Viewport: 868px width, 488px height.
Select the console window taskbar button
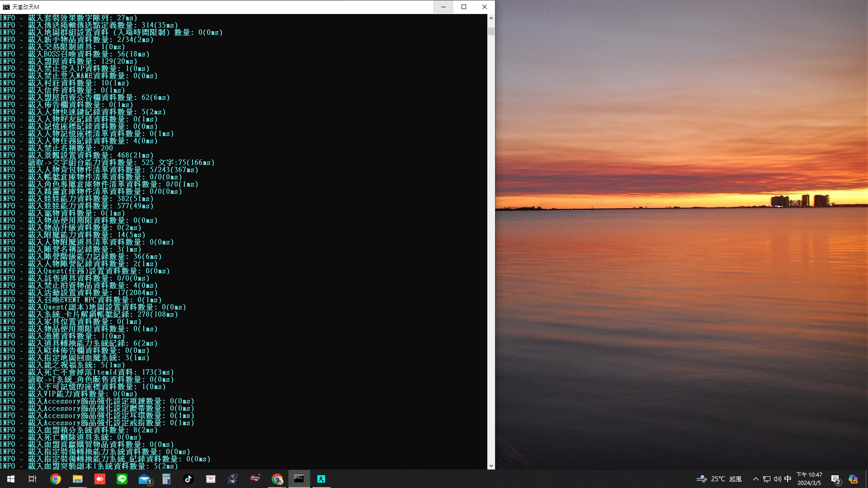click(299, 479)
